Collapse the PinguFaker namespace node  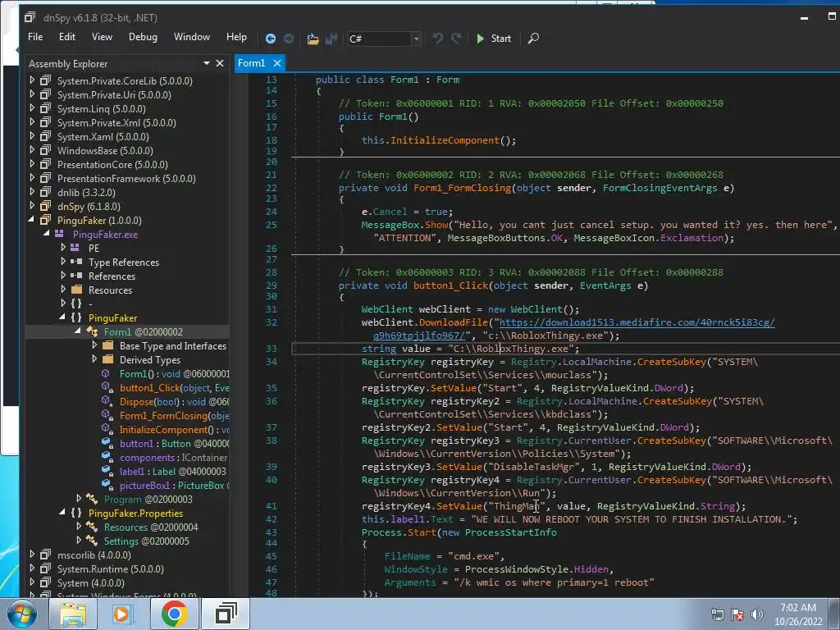(62, 317)
